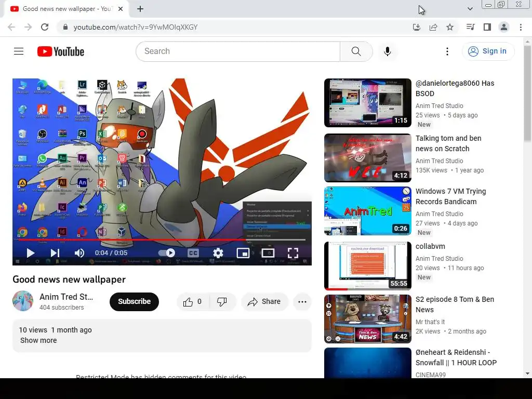Open Chrome three-dot menu
532x399 pixels.
click(x=521, y=27)
